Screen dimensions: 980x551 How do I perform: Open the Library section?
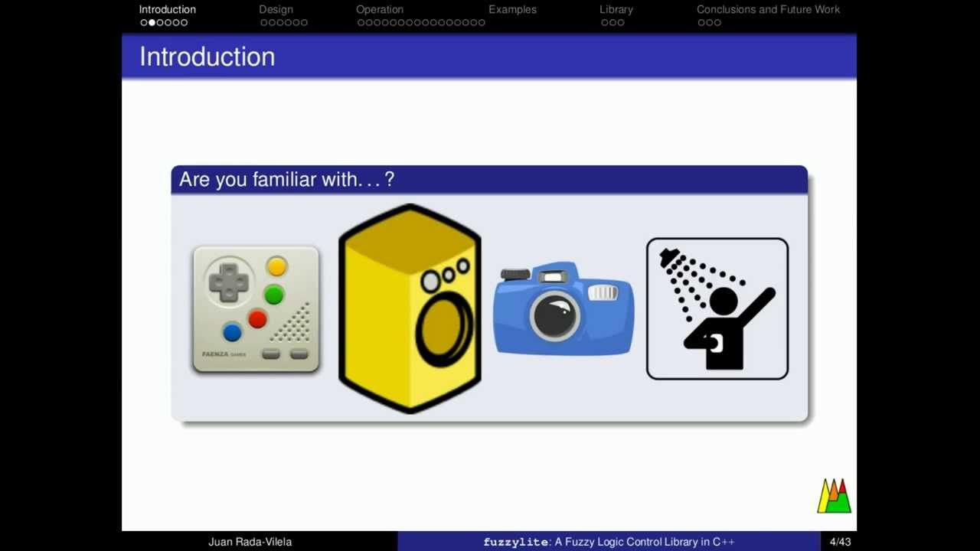click(x=616, y=9)
